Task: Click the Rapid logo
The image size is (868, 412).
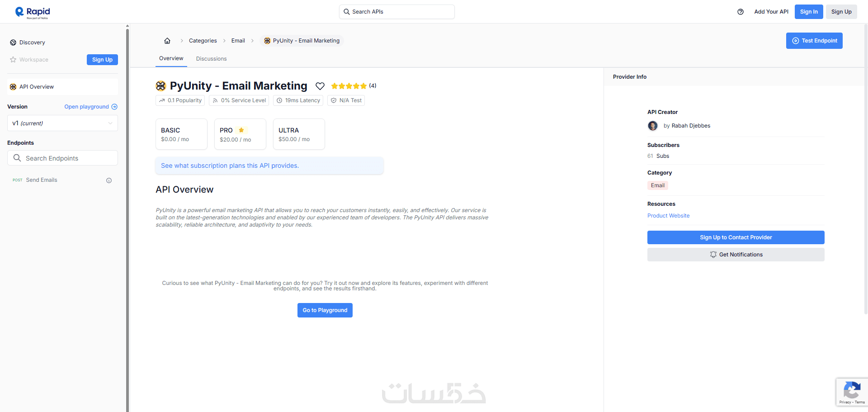Action: (x=33, y=12)
